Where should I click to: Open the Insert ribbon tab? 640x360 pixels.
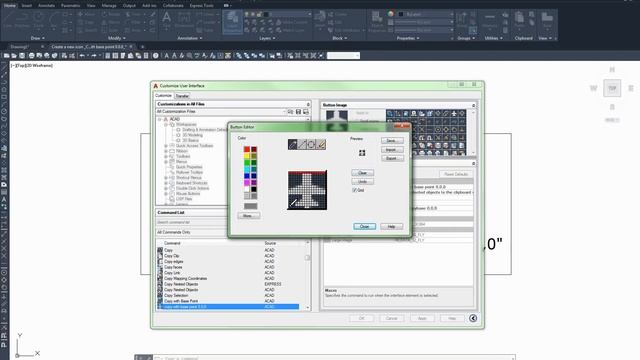click(x=27, y=6)
